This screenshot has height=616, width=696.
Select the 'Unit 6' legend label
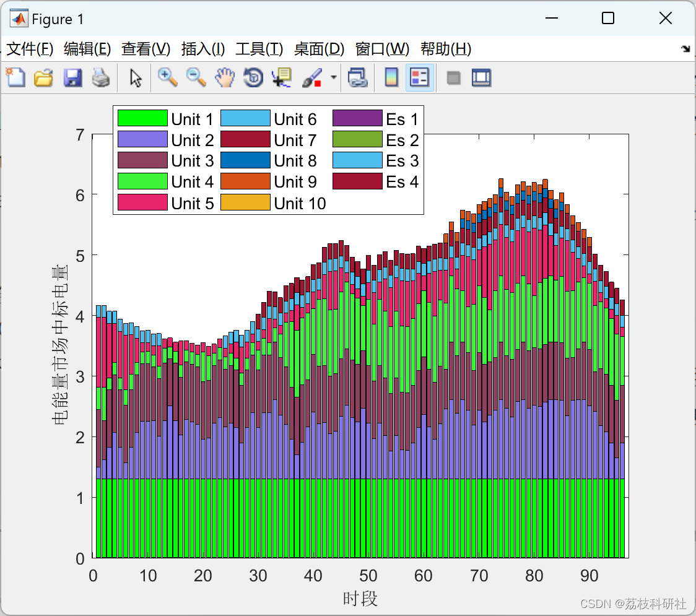click(x=295, y=119)
